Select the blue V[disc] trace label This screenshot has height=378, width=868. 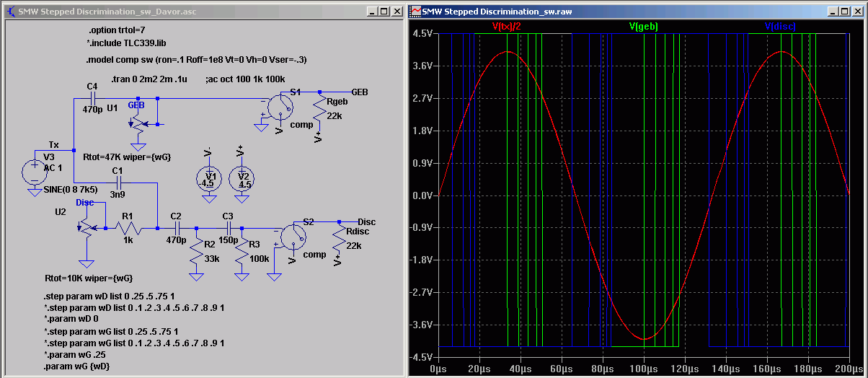(x=780, y=27)
